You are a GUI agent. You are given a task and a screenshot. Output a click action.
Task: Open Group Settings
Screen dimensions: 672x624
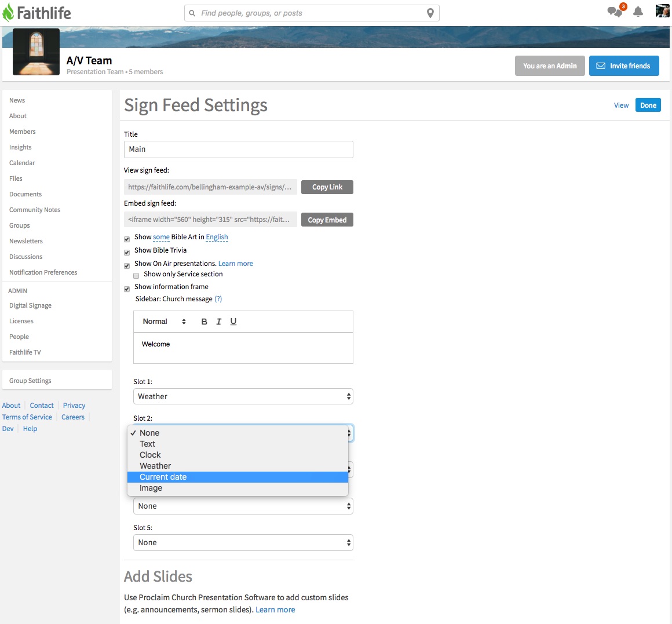click(30, 381)
